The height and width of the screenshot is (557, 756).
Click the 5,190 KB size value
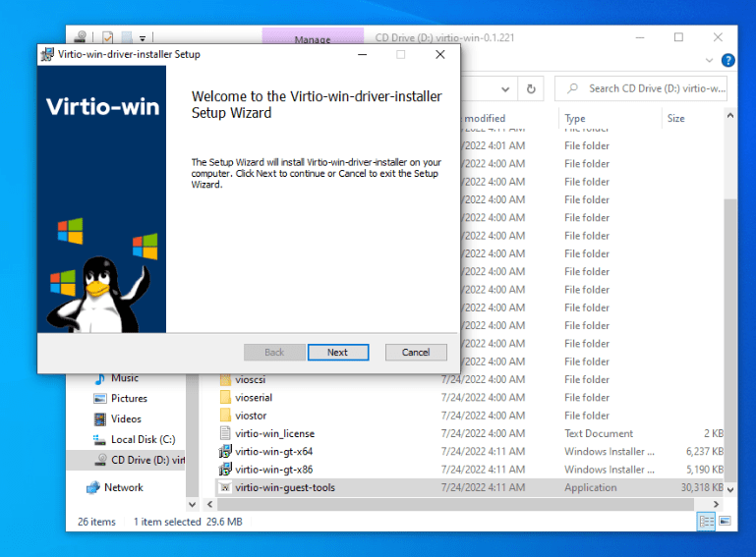pos(705,470)
